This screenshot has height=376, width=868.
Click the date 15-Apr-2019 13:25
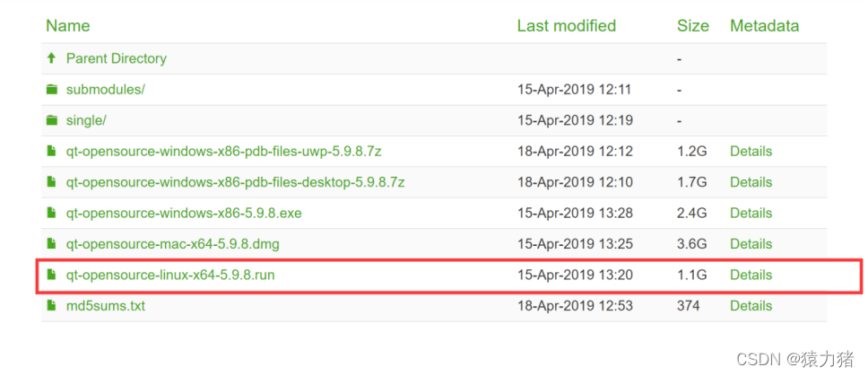(x=575, y=244)
